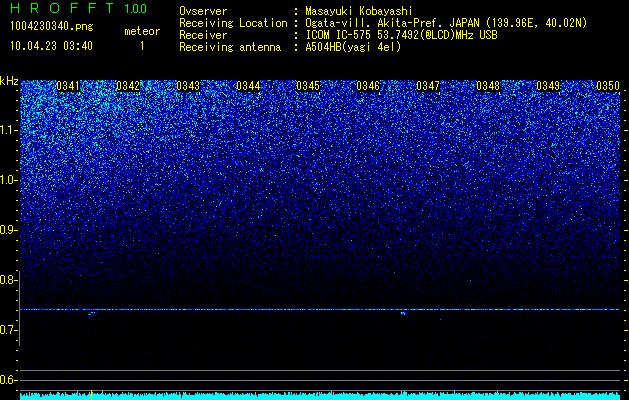Select receiver value ICOM IC-575 53.7492 MHz USB
Viewport: 629px width, 400px height.
401,35
